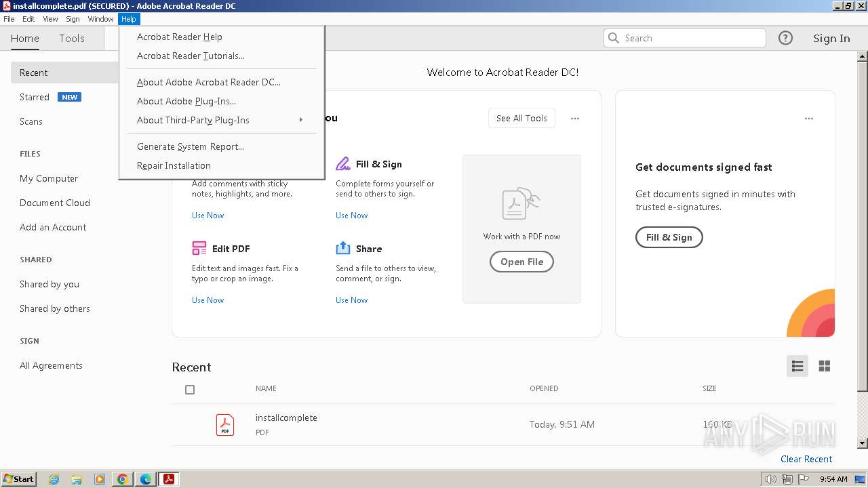Choose About Adobe Acrobat Reader DC
Screen dimensions: 868x488
(x=221, y=82)
